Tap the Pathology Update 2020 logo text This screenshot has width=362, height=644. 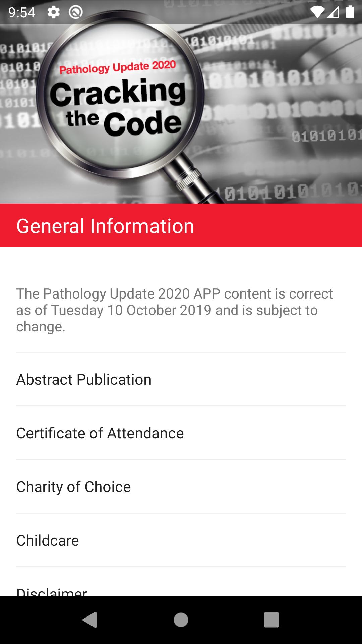pos(117,67)
